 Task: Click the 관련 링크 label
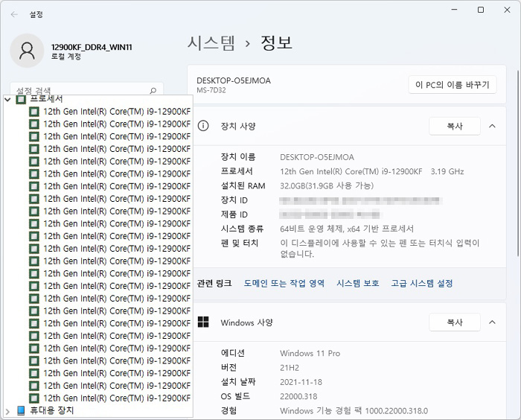tap(214, 283)
